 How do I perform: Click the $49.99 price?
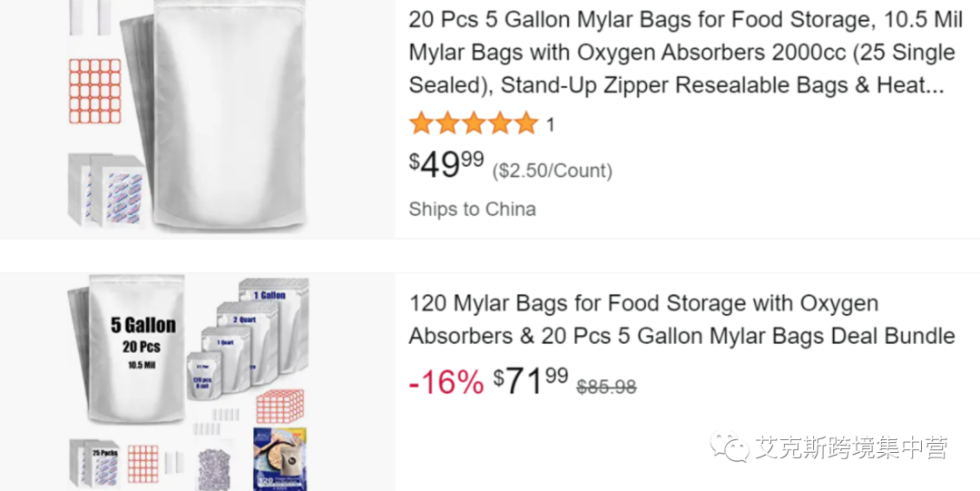tap(446, 165)
